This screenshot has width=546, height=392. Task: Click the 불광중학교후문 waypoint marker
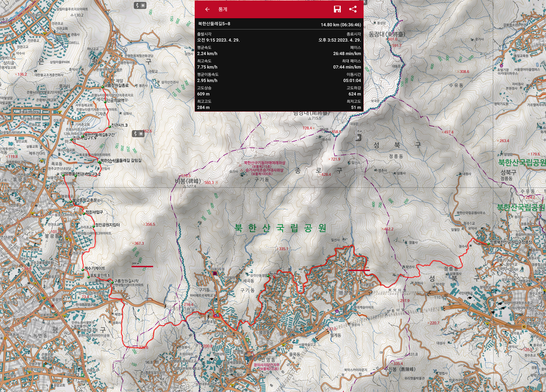click(x=71, y=202)
